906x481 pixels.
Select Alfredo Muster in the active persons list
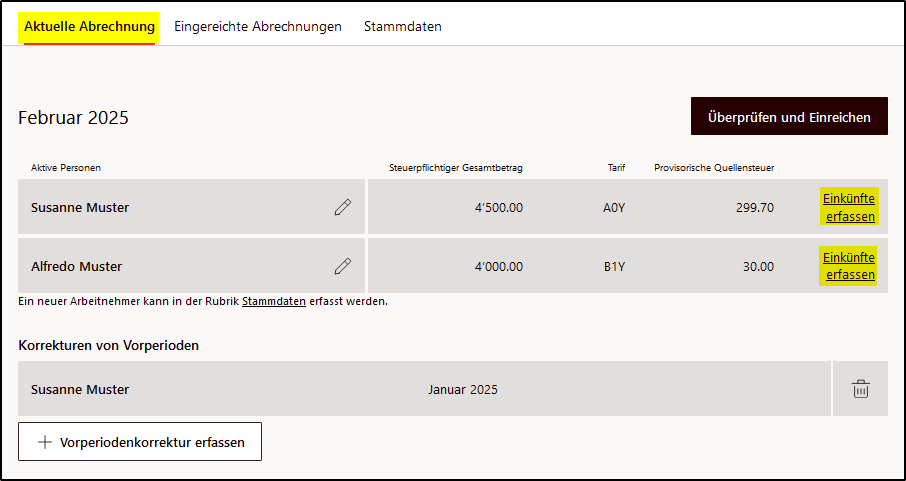coord(76,267)
